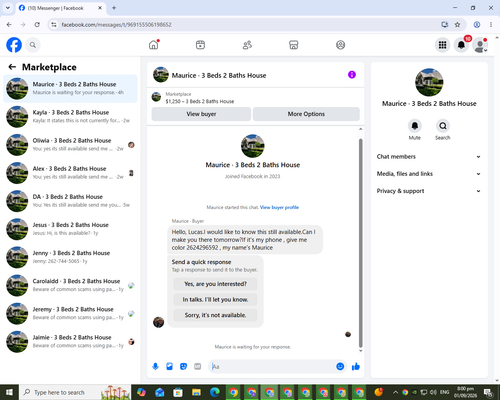Open File Explorer from taskbar
This screenshot has height=400, width=500.
point(196,392)
